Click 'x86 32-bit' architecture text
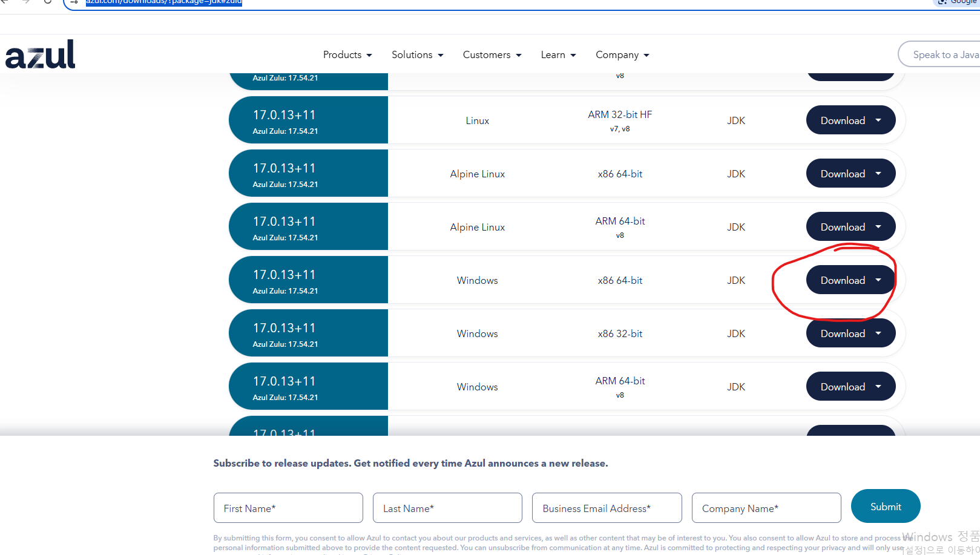The width and height of the screenshot is (980, 555). [620, 333]
